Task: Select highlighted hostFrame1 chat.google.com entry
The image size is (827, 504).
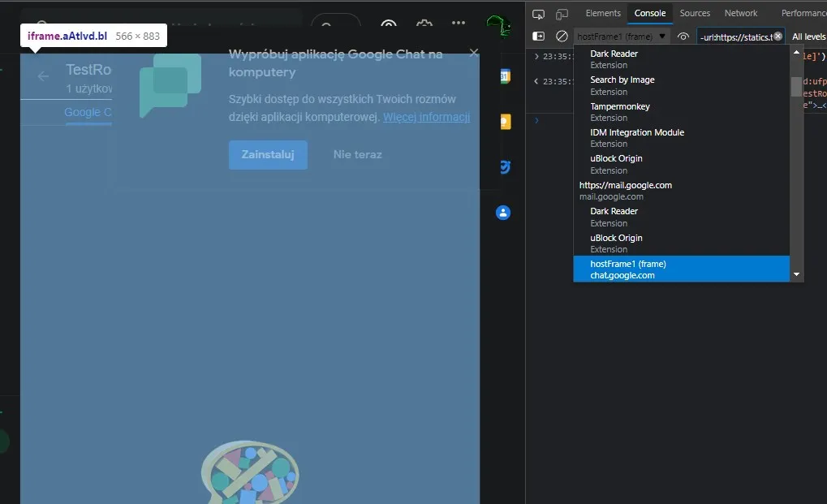Action: click(x=682, y=269)
